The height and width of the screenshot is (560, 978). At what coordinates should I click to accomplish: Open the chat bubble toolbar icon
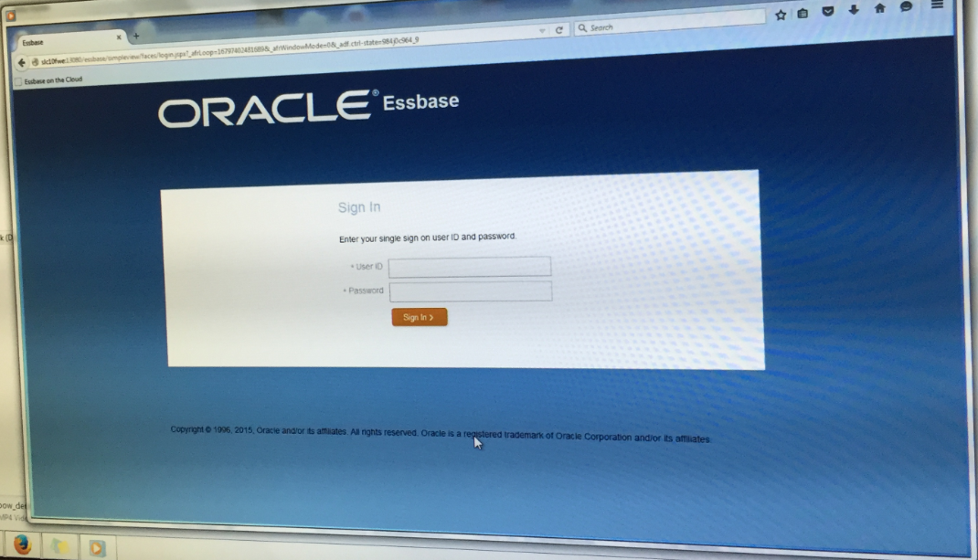[x=907, y=7]
